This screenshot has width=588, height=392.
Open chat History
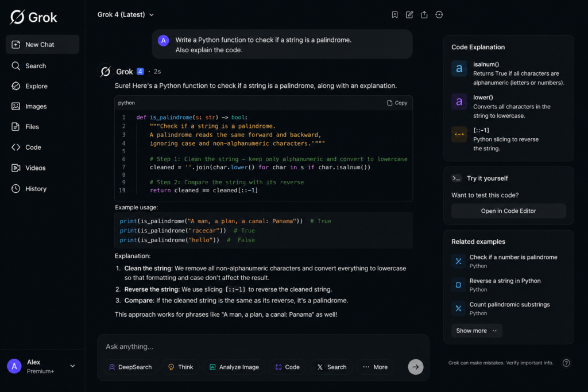point(29,188)
